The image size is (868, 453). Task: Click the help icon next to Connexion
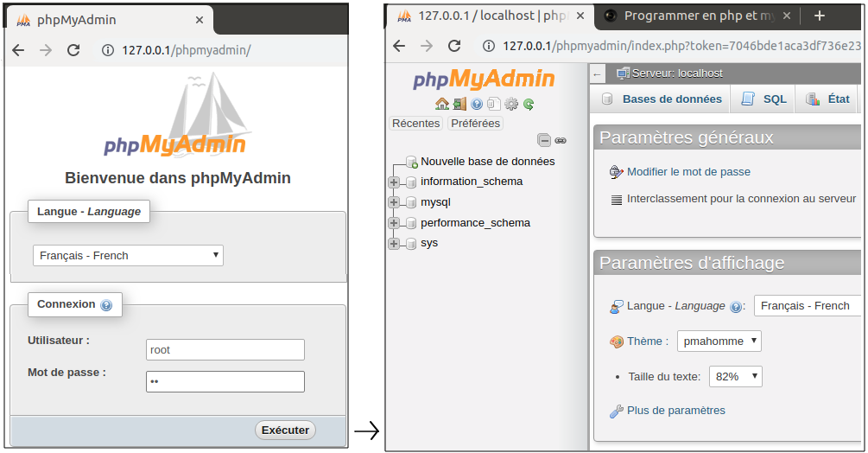point(106,305)
